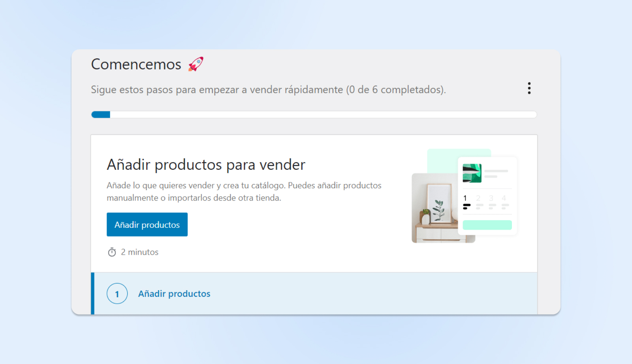Click the mint green bar in illustration card
This screenshot has height=364, width=632.
(x=487, y=225)
